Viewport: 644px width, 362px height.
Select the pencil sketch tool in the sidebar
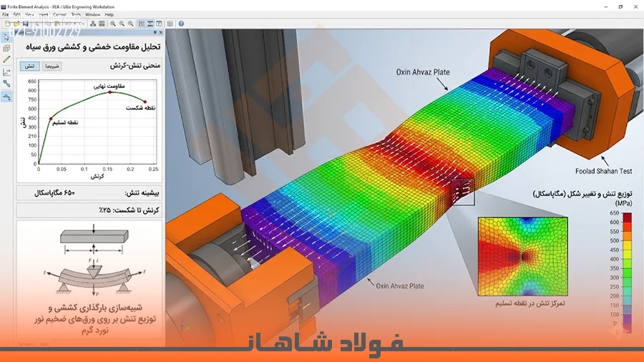pyautogui.click(x=6, y=59)
